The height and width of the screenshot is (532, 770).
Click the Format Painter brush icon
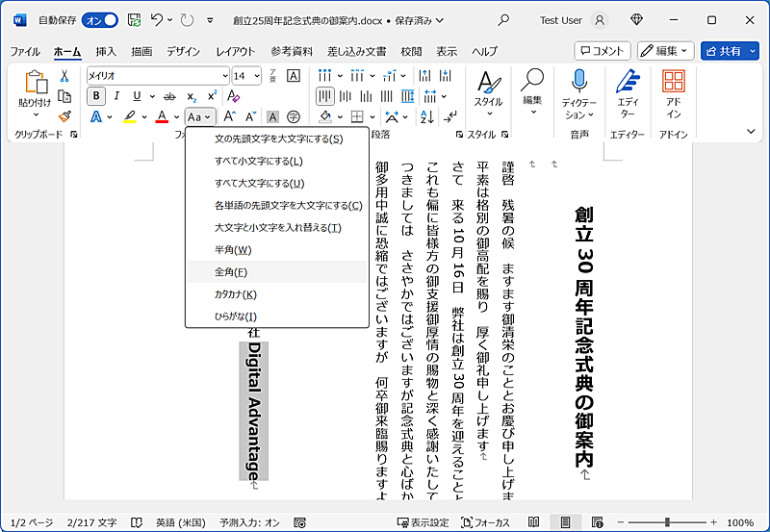tap(64, 115)
